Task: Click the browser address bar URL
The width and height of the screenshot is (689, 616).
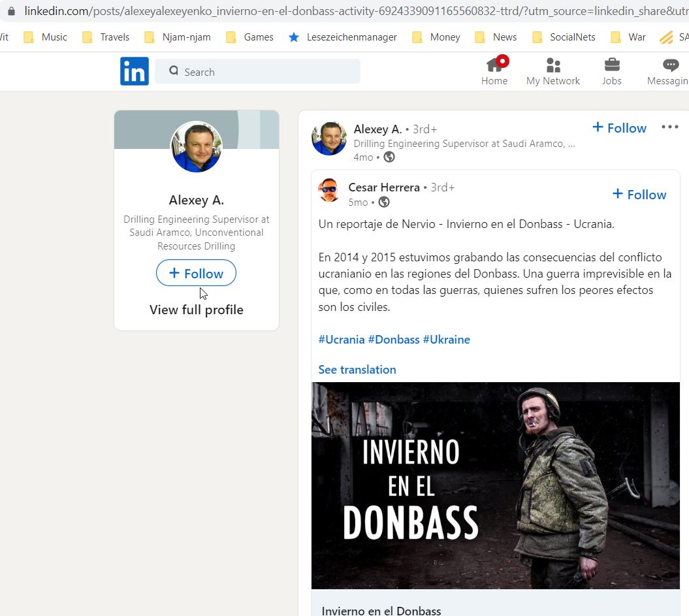Action: coord(356,11)
